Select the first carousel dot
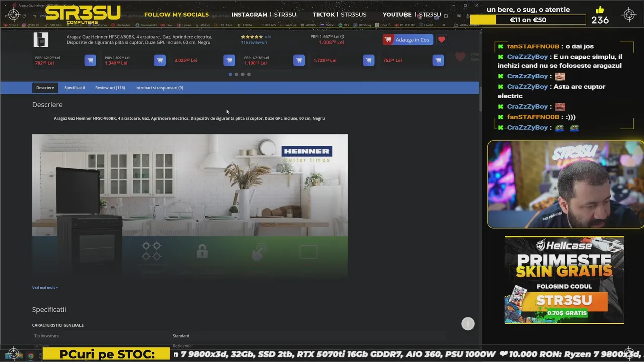This screenshot has width=644, height=362. pos(230,74)
